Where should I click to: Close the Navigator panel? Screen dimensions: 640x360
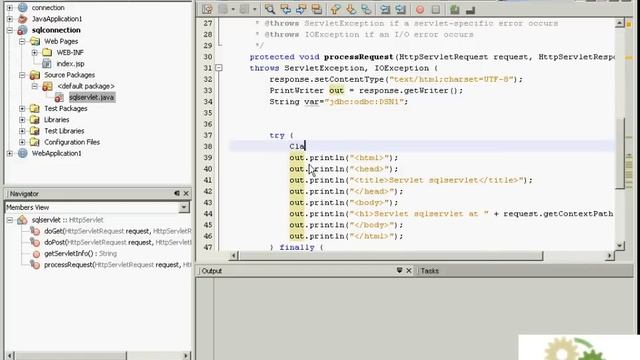tap(186, 193)
